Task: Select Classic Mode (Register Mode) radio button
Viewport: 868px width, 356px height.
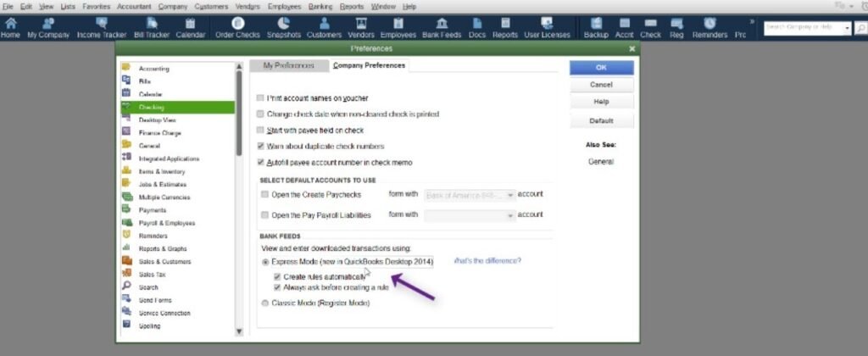Action: coord(265,303)
